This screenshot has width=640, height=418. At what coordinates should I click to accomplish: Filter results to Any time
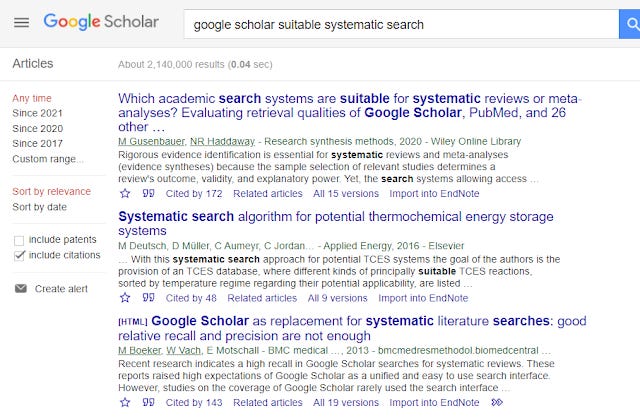click(x=32, y=98)
